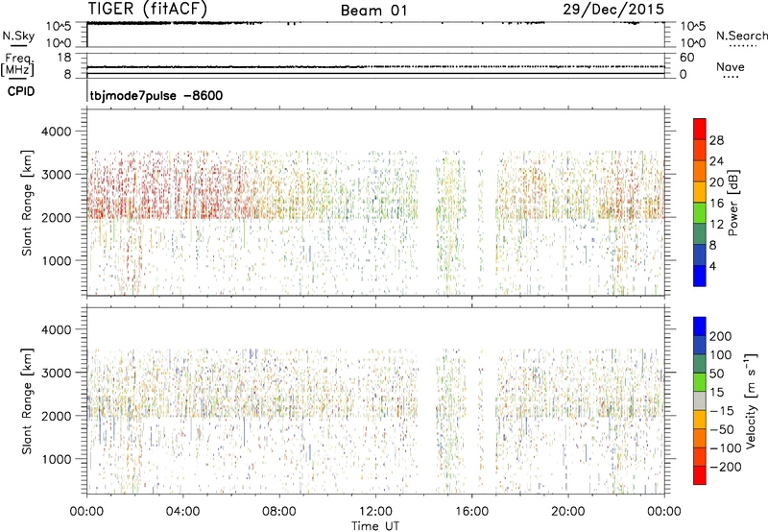Pick the light green Power segment between 12 and 16
The image size is (768, 532).
(x=700, y=213)
